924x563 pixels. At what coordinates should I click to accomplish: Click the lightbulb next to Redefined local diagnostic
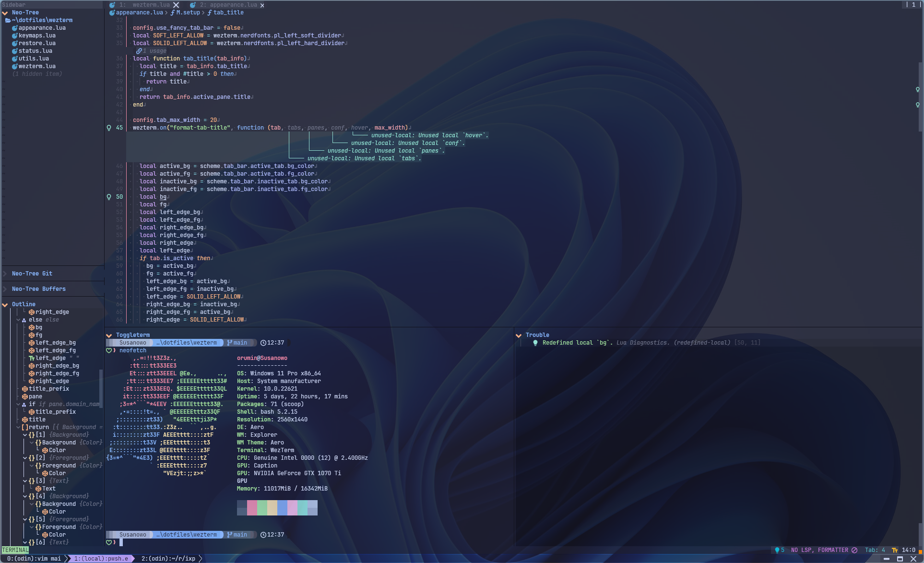pyautogui.click(x=535, y=343)
